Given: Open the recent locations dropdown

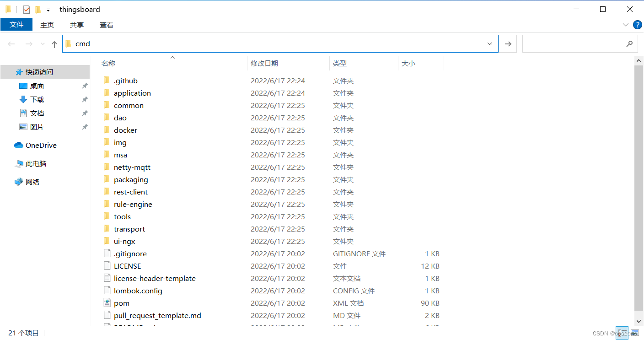Looking at the screenshot, I should click(x=43, y=44).
